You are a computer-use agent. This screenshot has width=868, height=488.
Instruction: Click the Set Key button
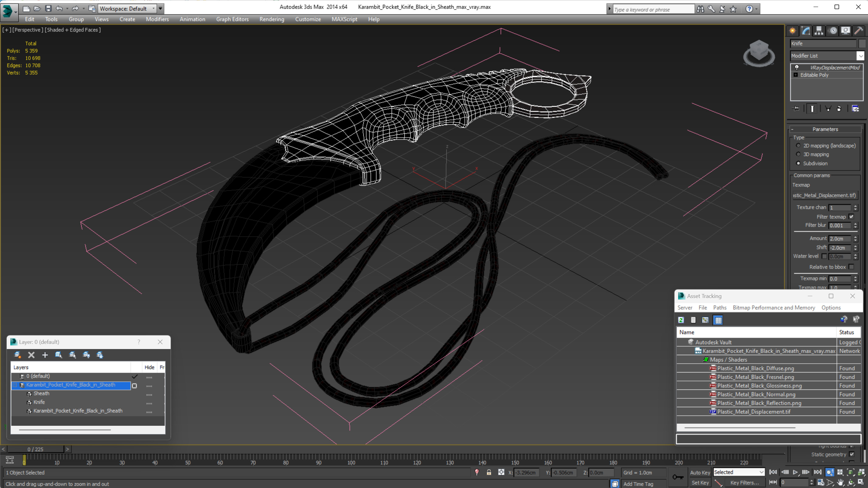pos(700,483)
